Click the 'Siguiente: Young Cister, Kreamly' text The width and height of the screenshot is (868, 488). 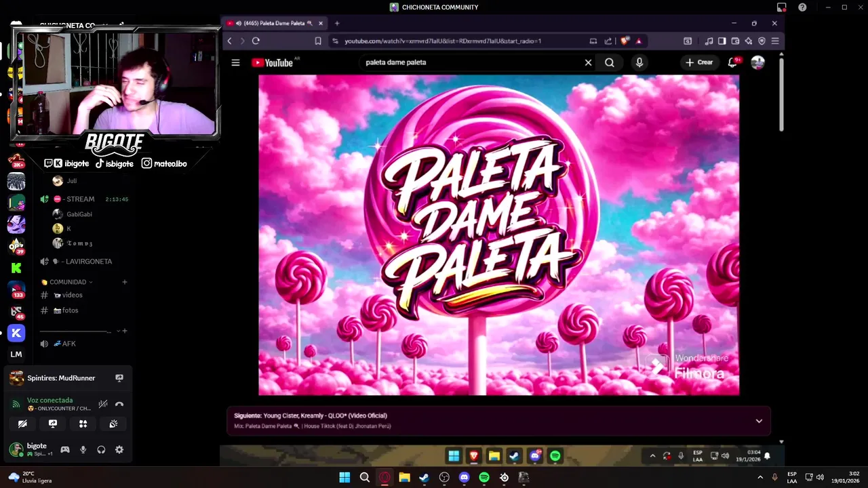point(310,415)
